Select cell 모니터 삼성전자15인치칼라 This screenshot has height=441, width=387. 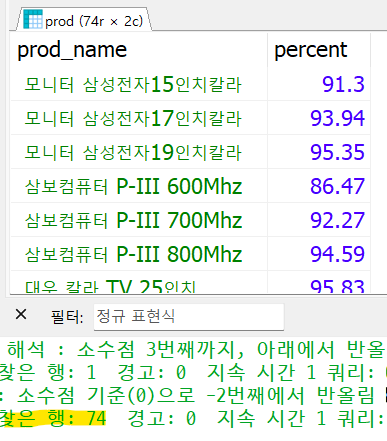[x=139, y=84]
